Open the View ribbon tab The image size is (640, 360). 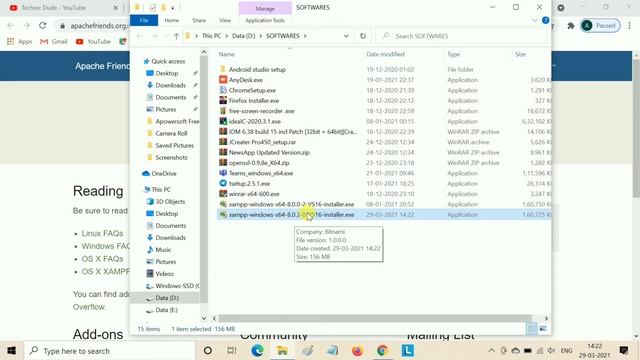tap(224, 20)
